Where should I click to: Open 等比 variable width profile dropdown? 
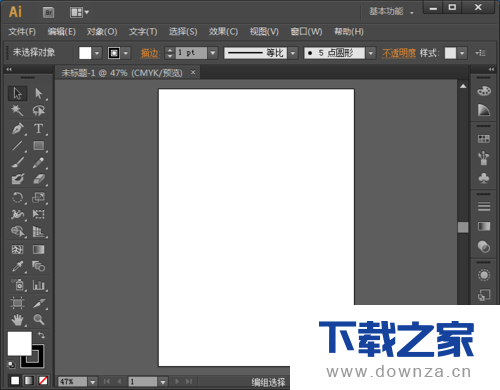293,53
